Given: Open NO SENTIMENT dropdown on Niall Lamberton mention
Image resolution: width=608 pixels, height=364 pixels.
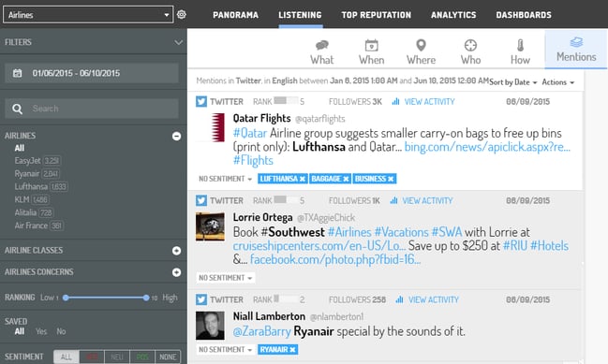Looking at the screenshot, I should [225, 350].
